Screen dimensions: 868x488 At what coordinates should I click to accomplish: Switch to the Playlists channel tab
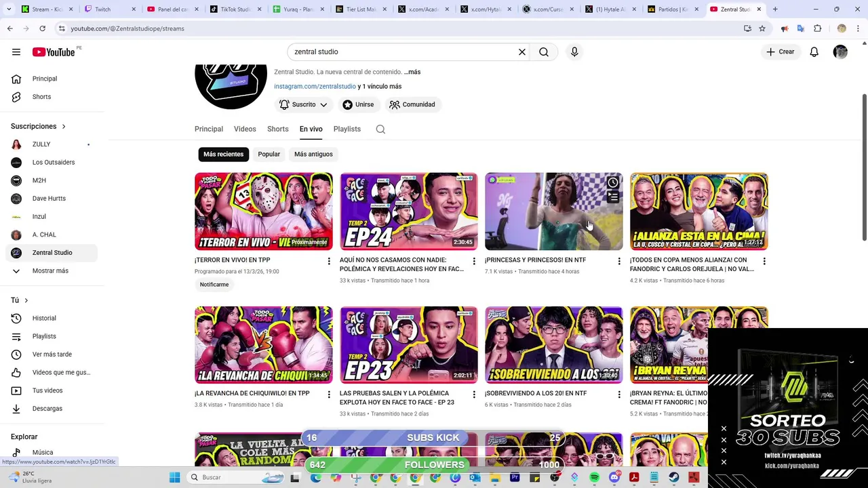[x=347, y=129]
